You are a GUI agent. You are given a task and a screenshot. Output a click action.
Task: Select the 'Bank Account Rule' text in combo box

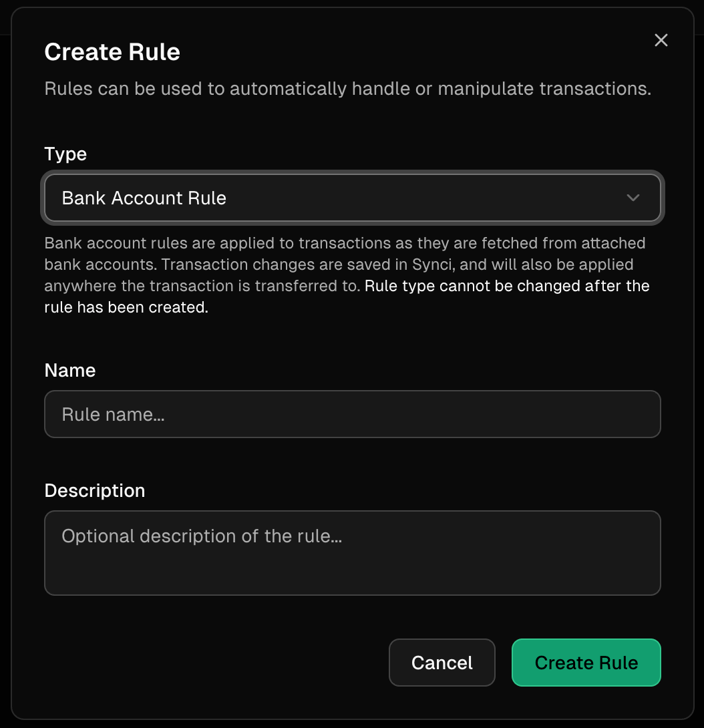tap(144, 198)
